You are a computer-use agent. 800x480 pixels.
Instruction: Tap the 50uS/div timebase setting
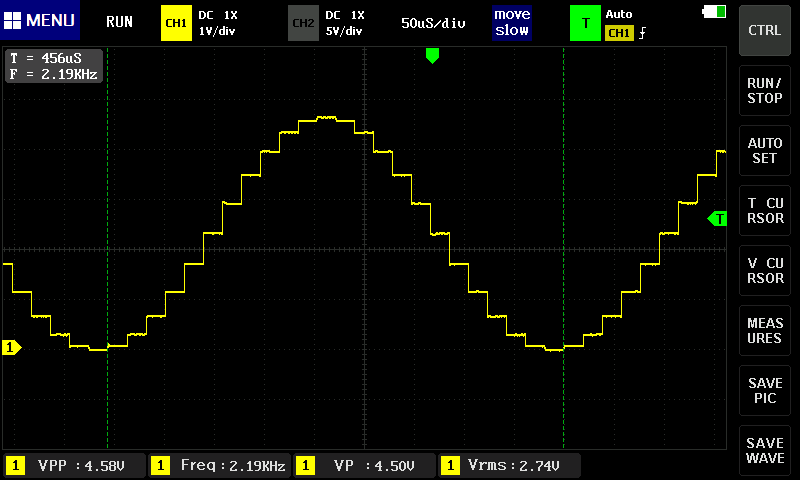(x=433, y=23)
